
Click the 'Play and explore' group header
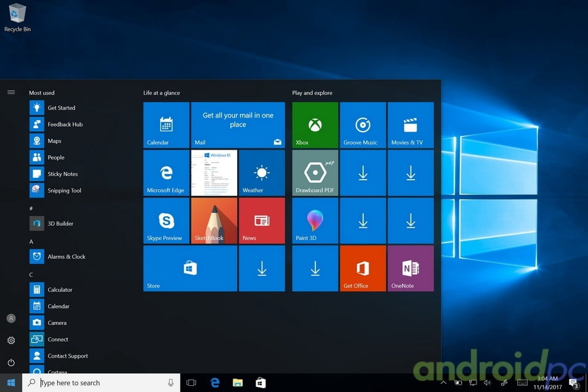(x=312, y=93)
